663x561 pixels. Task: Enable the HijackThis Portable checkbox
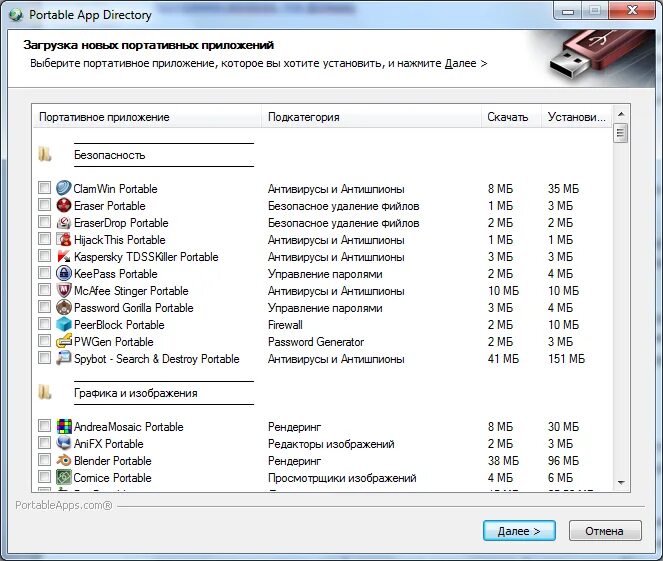point(44,238)
